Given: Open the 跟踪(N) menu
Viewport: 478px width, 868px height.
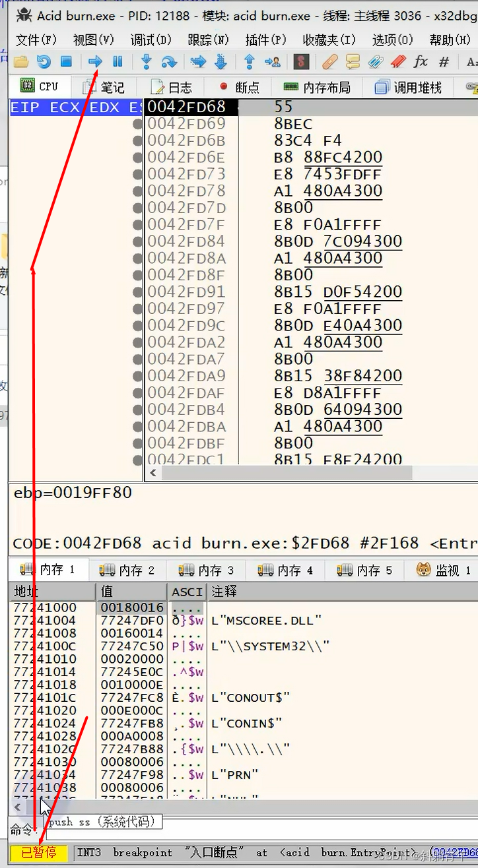Looking at the screenshot, I should (x=208, y=40).
